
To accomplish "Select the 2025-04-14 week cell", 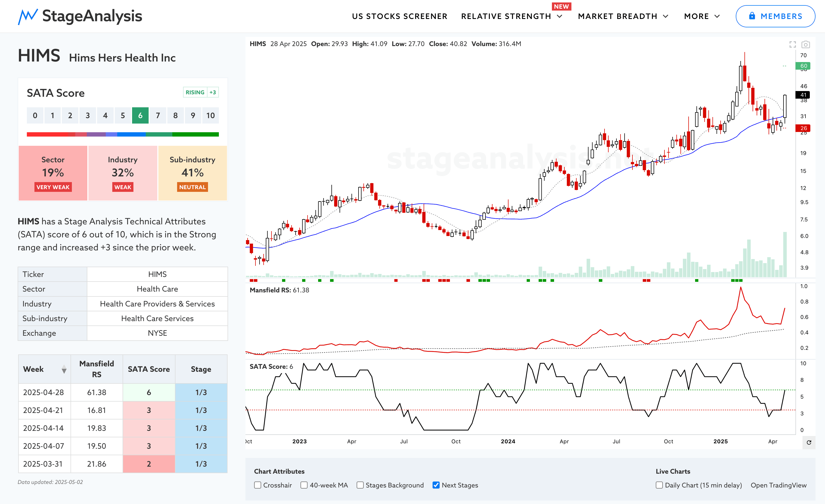I will [44, 428].
